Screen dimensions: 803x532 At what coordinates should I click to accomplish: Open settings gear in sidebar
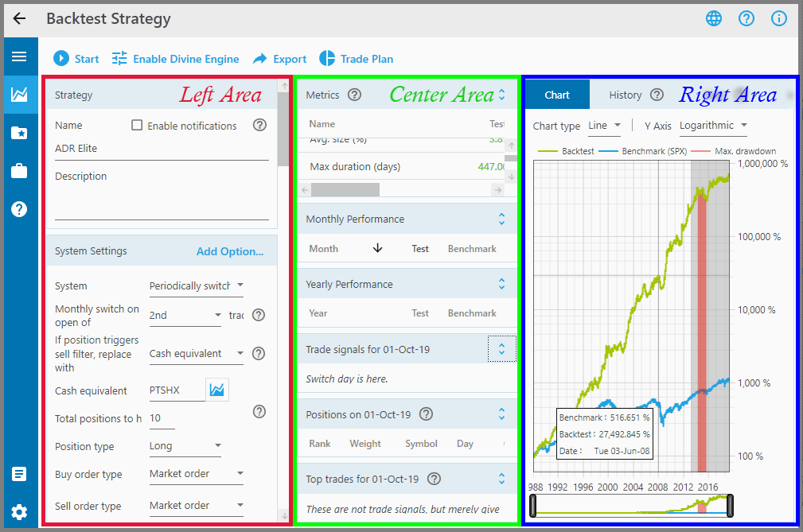point(19,511)
